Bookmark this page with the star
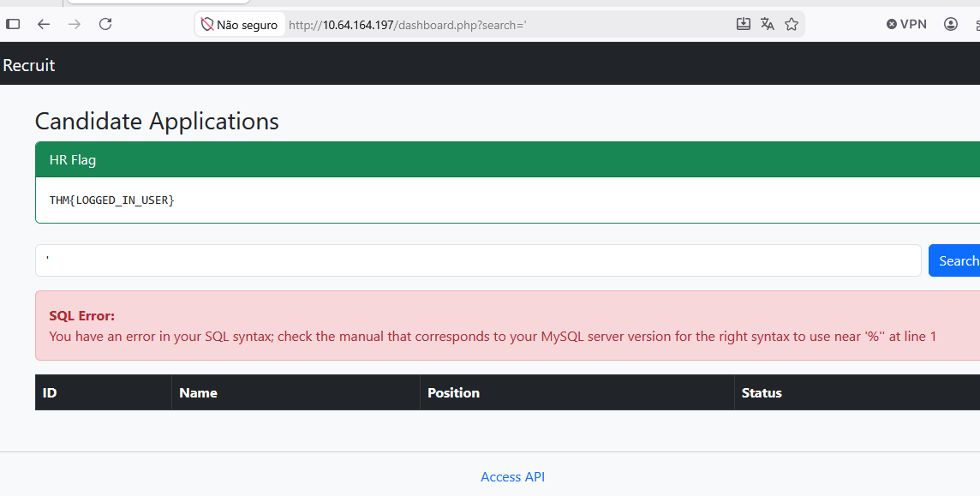The image size is (980, 496). click(x=792, y=24)
